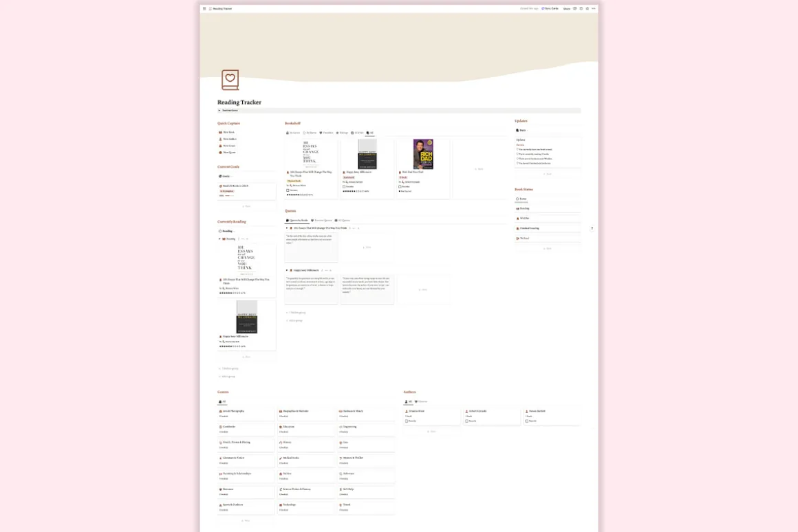Open the Reading view dropdown under Currently Reading
Viewport: 798px width, 532px height.
tap(226, 231)
